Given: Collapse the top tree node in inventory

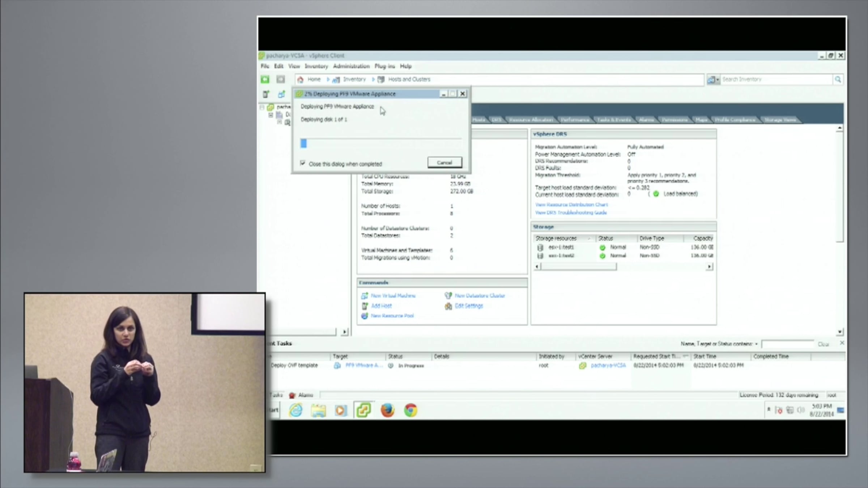Looking at the screenshot, I should (x=262, y=107).
